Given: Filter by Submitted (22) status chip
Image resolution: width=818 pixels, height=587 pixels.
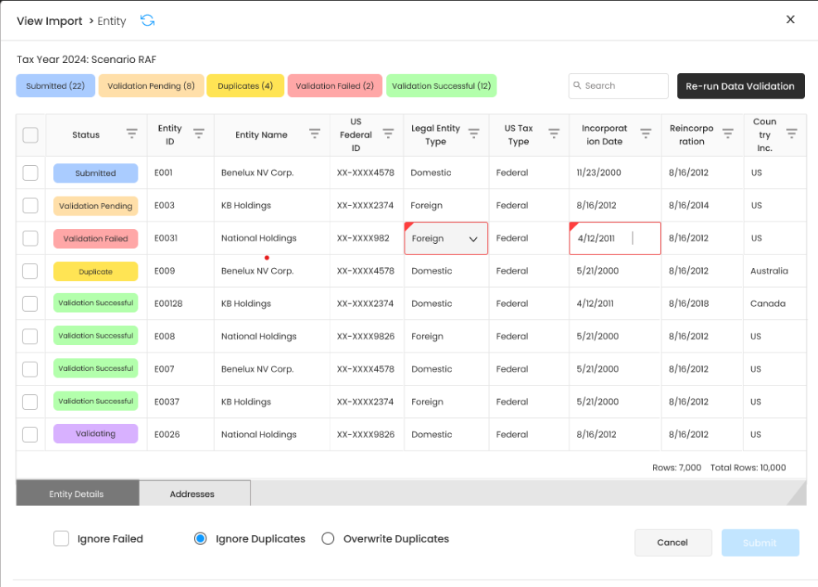Looking at the screenshot, I should (55, 86).
